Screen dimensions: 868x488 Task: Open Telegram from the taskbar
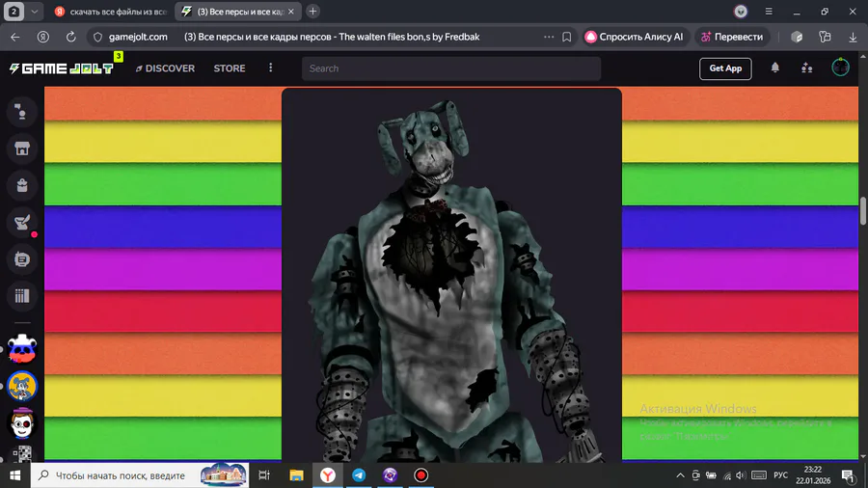pyautogui.click(x=359, y=475)
